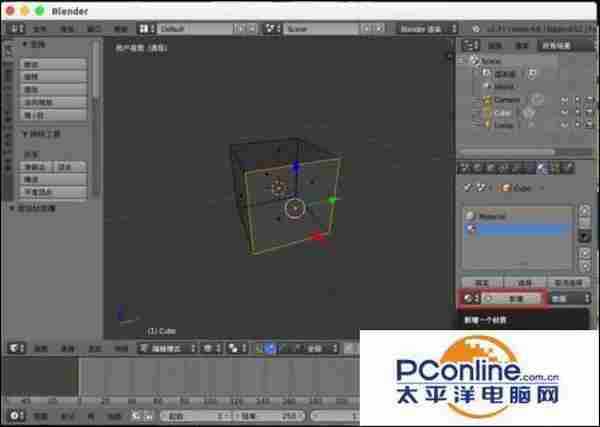The height and width of the screenshot is (427, 600).
Task: Click the screen layout browse icon beside Default
Action: [147, 29]
